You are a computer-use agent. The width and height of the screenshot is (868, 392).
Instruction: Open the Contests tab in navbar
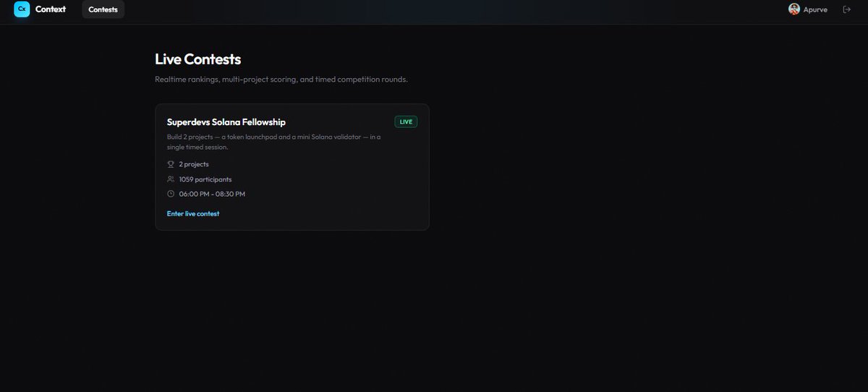(x=103, y=9)
